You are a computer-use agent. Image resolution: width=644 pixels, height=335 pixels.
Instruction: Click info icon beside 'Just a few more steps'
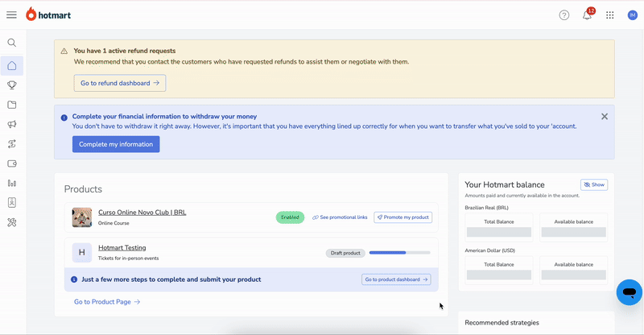point(74,279)
